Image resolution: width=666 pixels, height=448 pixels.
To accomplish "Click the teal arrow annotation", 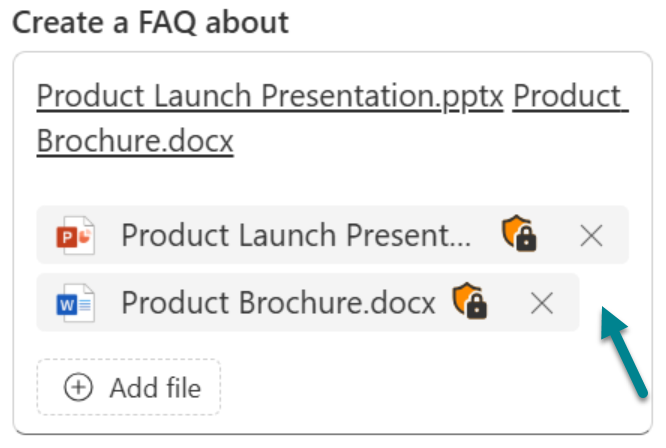I will 623,356.
